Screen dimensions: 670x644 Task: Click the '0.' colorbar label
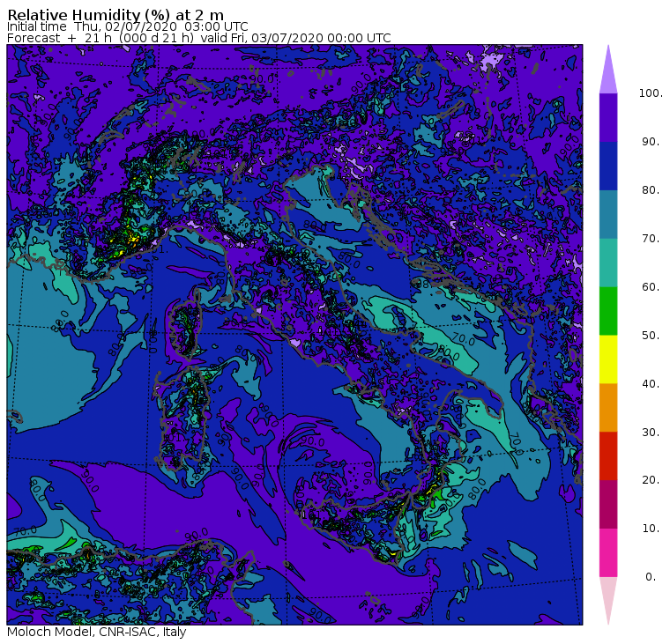pos(651,577)
